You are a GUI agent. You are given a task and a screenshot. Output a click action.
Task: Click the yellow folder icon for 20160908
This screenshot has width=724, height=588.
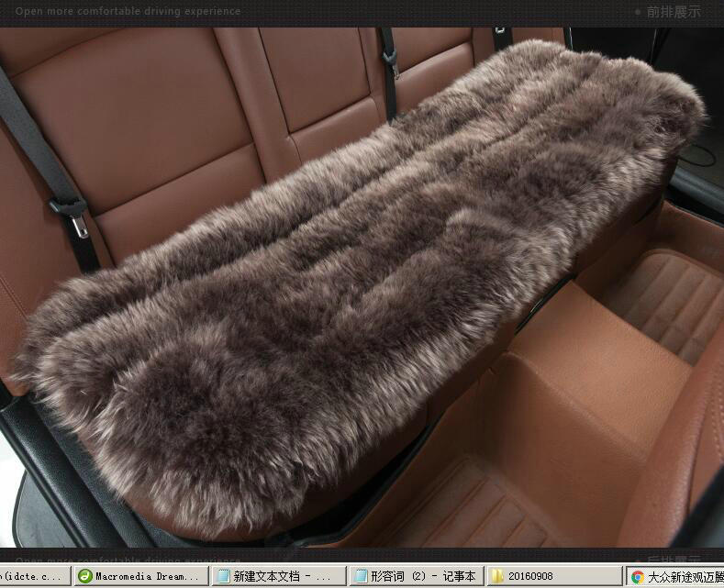pos(497,577)
